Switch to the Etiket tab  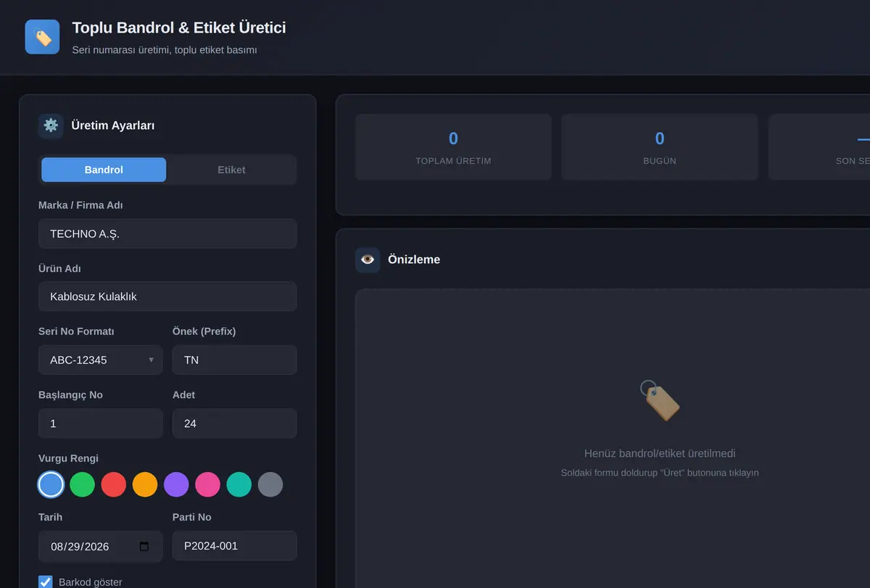click(x=231, y=170)
